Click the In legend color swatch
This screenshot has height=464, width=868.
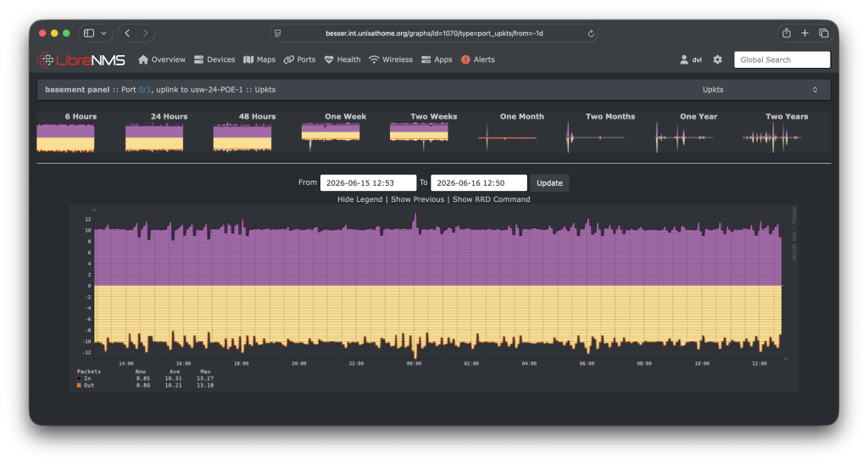pyautogui.click(x=79, y=378)
